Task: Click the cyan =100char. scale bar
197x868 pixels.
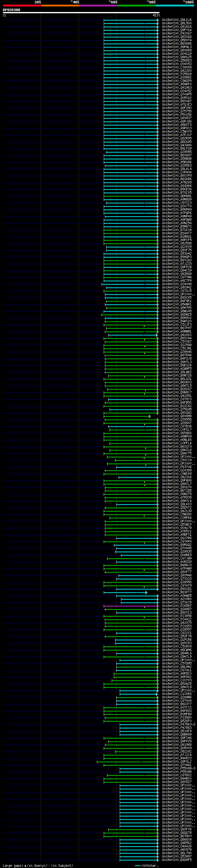Action: point(138,865)
